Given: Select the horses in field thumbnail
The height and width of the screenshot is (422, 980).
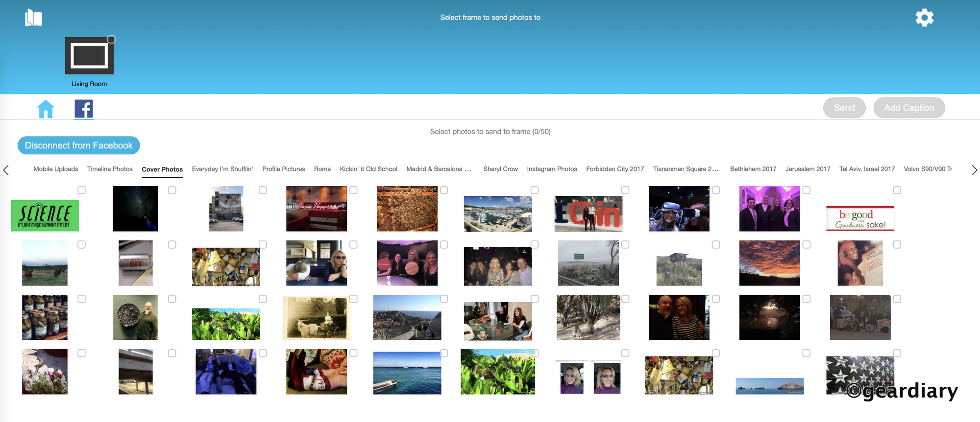Looking at the screenshot, I should coord(45,263).
